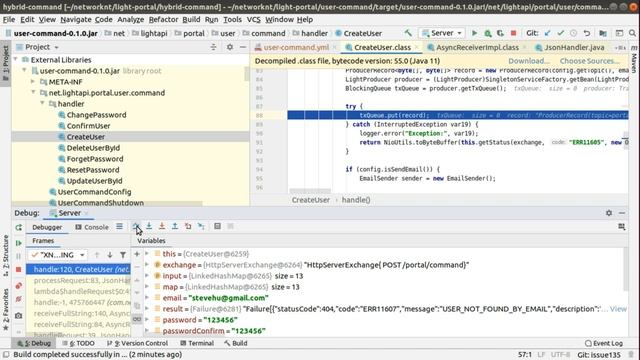Open the thread selector dropdown in Frames
The width and height of the screenshot is (640, 360).
click(x=58, y=255)
